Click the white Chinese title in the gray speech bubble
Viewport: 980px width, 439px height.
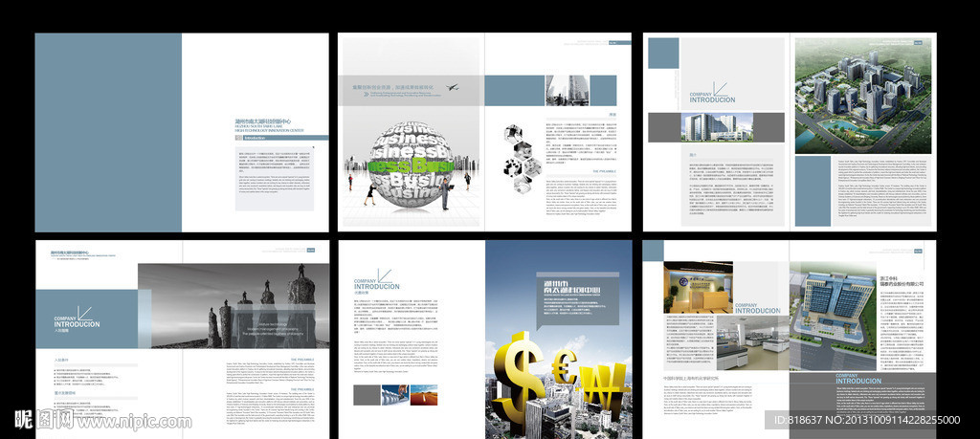pos(571,287)
